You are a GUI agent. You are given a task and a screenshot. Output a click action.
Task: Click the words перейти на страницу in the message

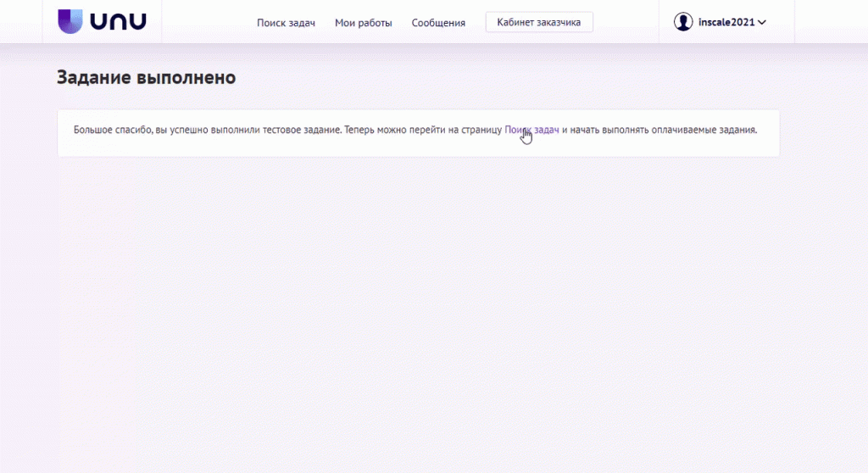point(459,131)
